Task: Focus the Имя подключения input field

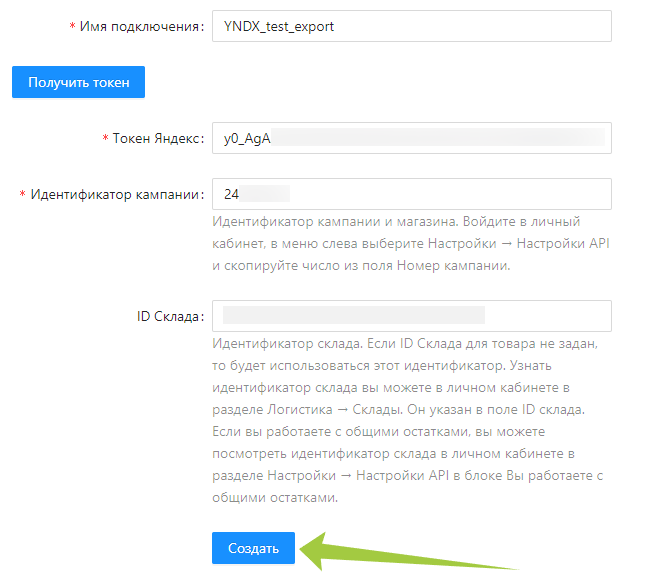Action: (x=411, y=26)
